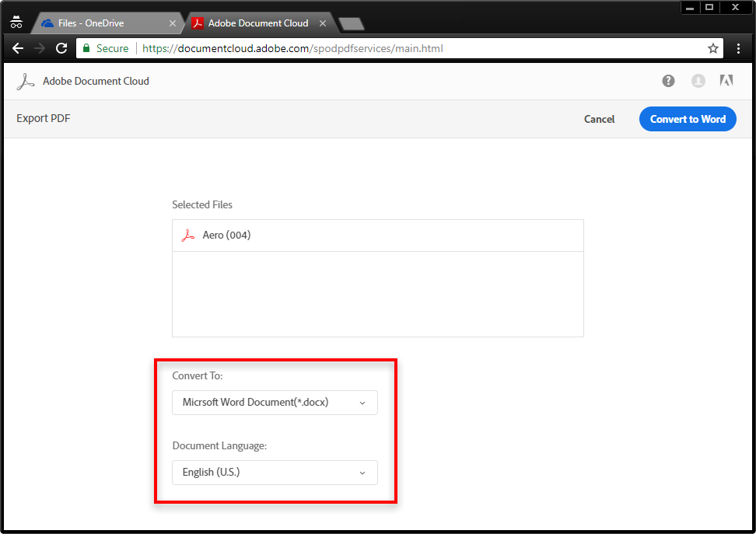Image resolution: width=756 pixels, height=534 pixels.
Task: Click the incognito mode icon
Action: click(16, 22)
